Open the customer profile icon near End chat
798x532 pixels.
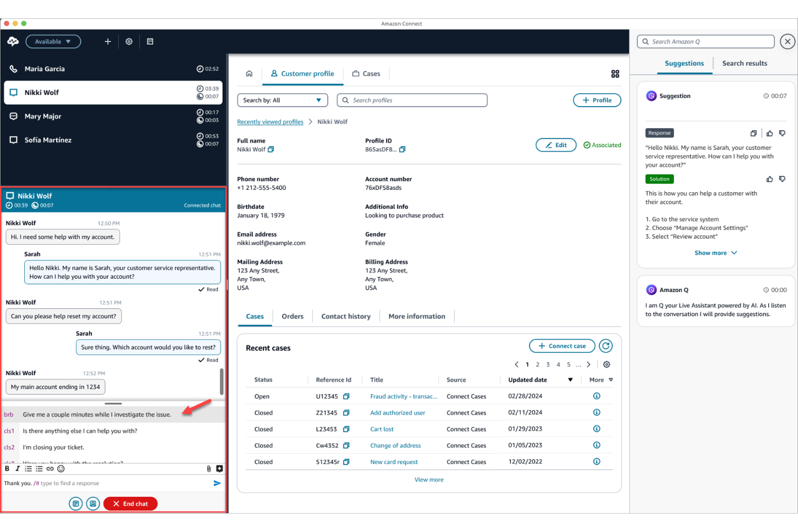click(93, 503)
